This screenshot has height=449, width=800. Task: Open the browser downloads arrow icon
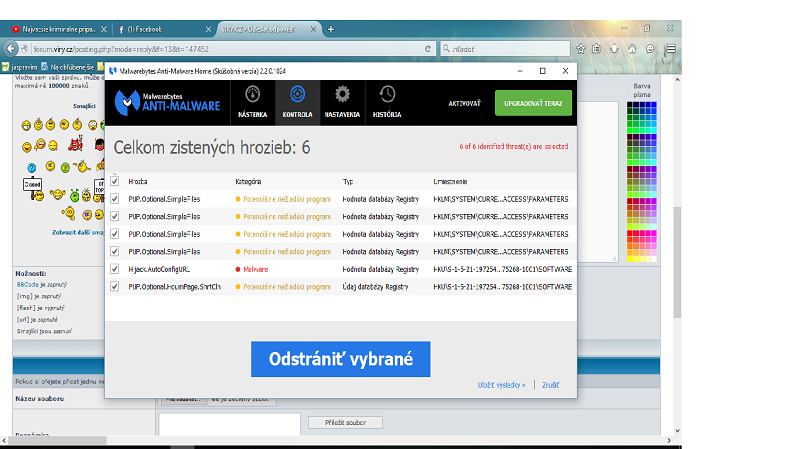tap(614, 49)
